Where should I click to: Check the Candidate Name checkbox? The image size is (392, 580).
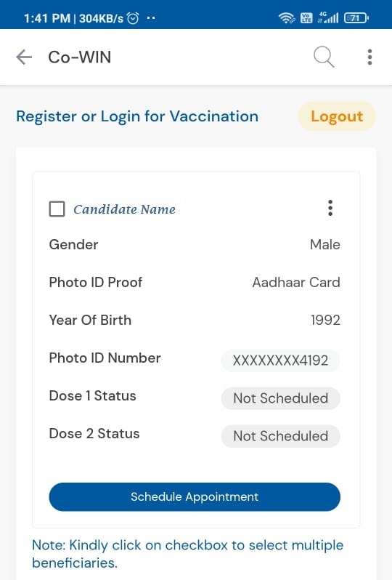point(57,209)
